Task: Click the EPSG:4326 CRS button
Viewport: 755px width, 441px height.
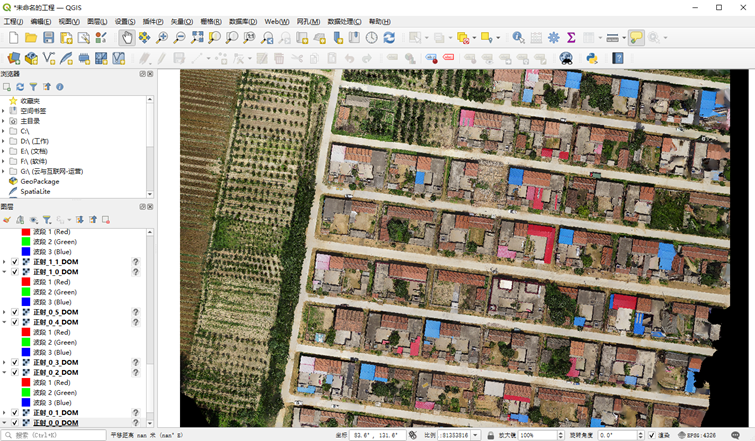Action: point(697,435)
